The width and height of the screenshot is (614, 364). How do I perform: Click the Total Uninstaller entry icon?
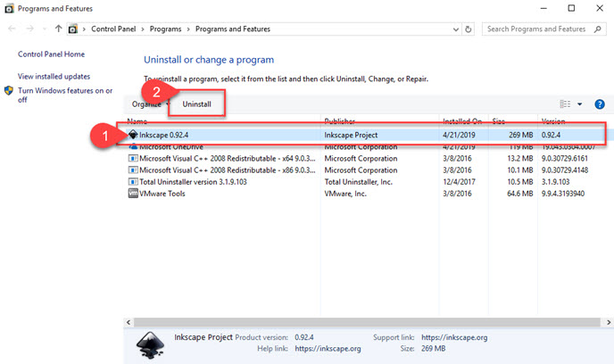click(x=133, y=182)
